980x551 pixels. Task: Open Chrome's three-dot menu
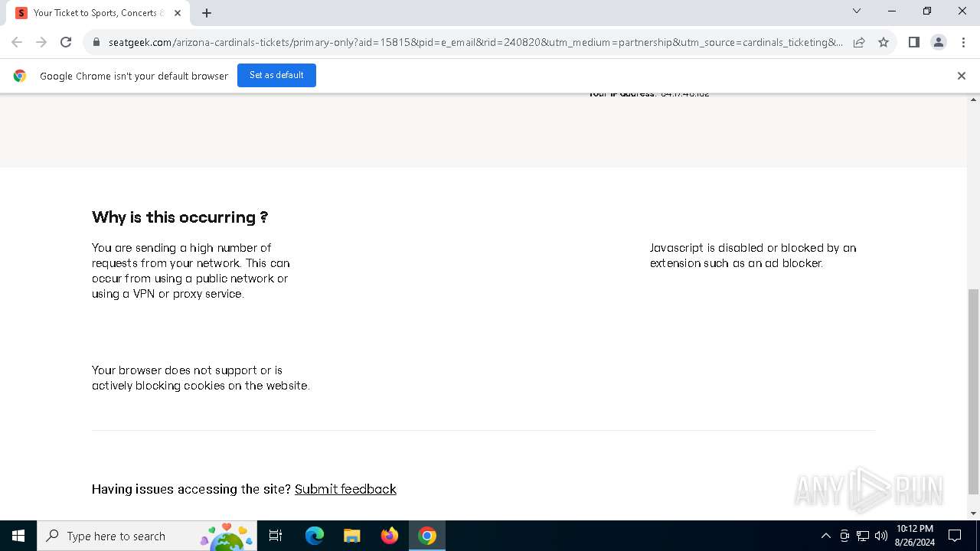[963, 42]
